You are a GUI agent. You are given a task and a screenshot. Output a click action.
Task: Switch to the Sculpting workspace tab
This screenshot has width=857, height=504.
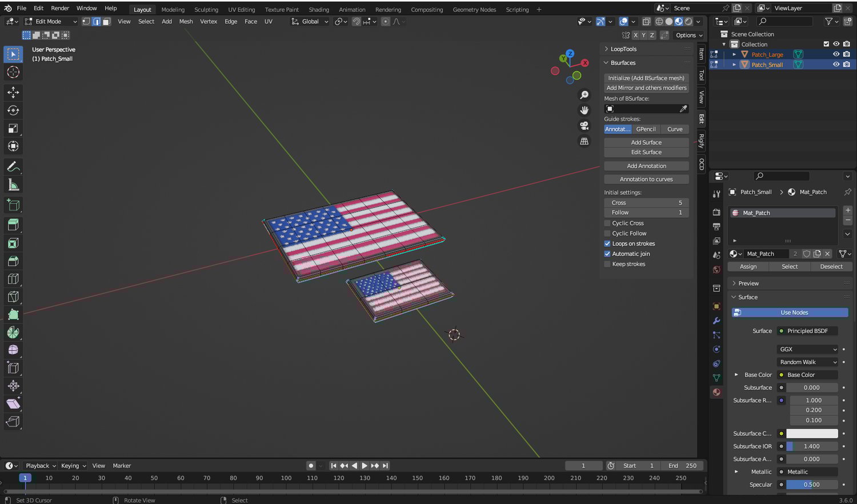click(206, 9)
